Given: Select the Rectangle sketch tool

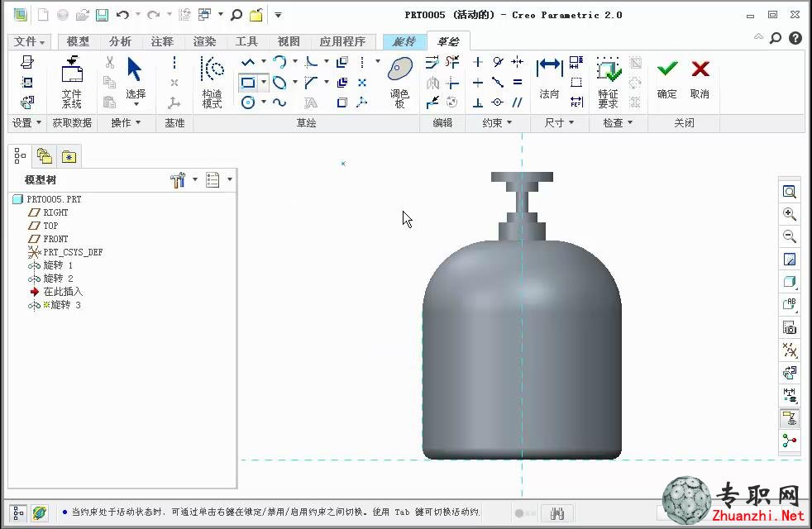Looking at the screenshot, I should (x=248, y=83).
